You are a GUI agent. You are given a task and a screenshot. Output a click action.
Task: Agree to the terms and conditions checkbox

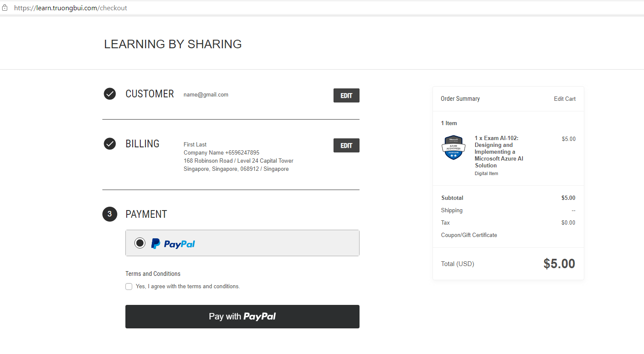click(x=129, y=287)
